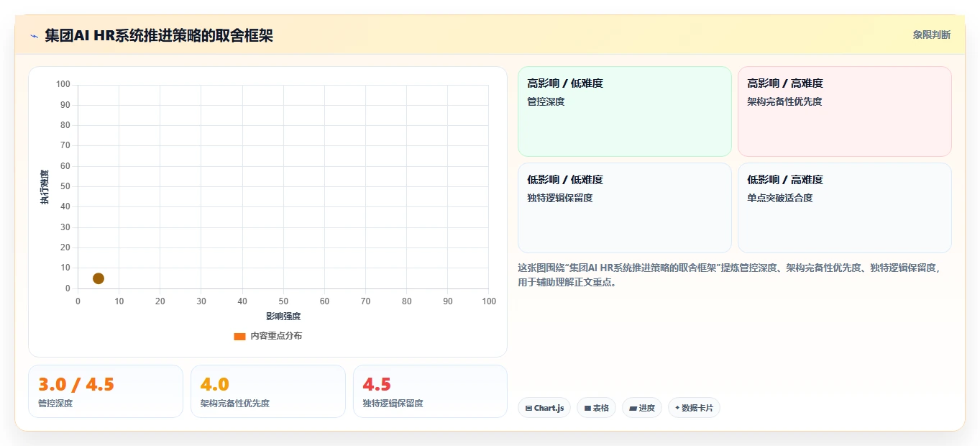
Task: Click the 50 tick label on the y-axis
Action: pyautogui.click(x=65, y=187)
